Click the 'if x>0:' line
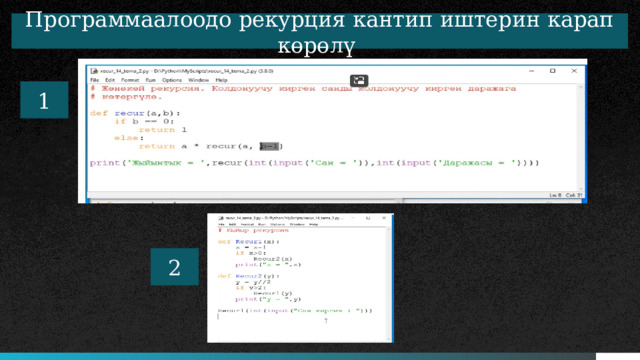 pos(251,253)
